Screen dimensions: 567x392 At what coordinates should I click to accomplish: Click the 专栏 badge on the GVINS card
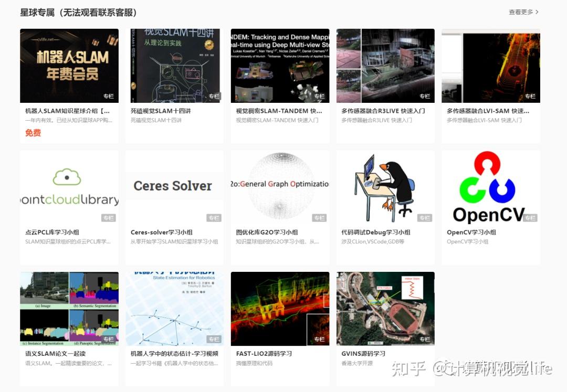pyautogui.click(x=424, y=339)
